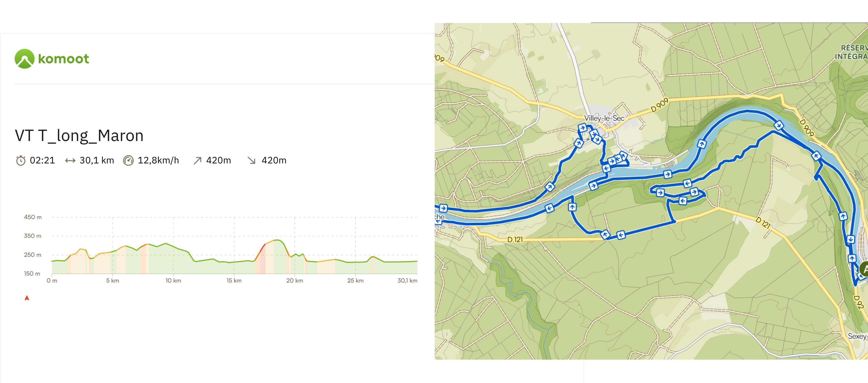The width and height of the screenshot is (868, 383).
Task: Click the 420m ascent value
Action: 218,161
